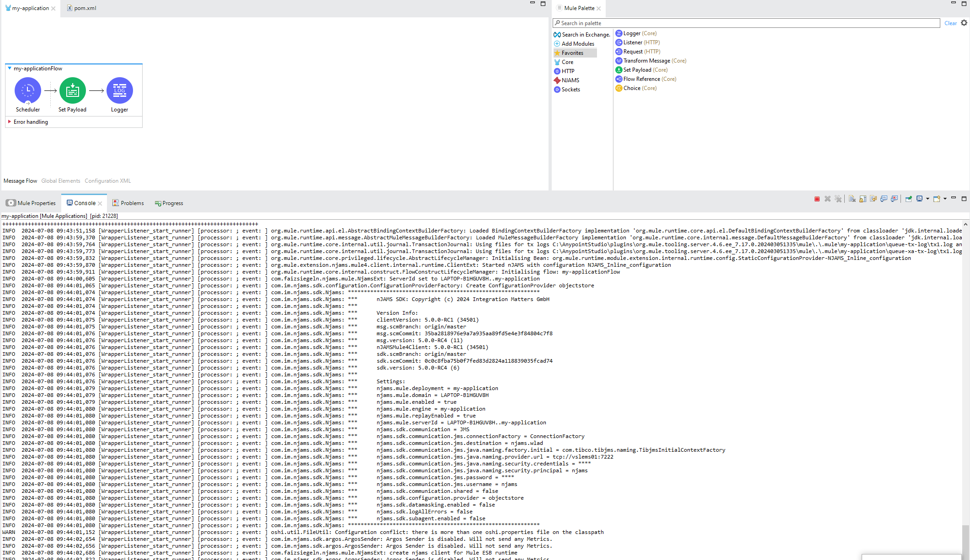Click the Remove Launch gray X icon

[x=827, y=199]
